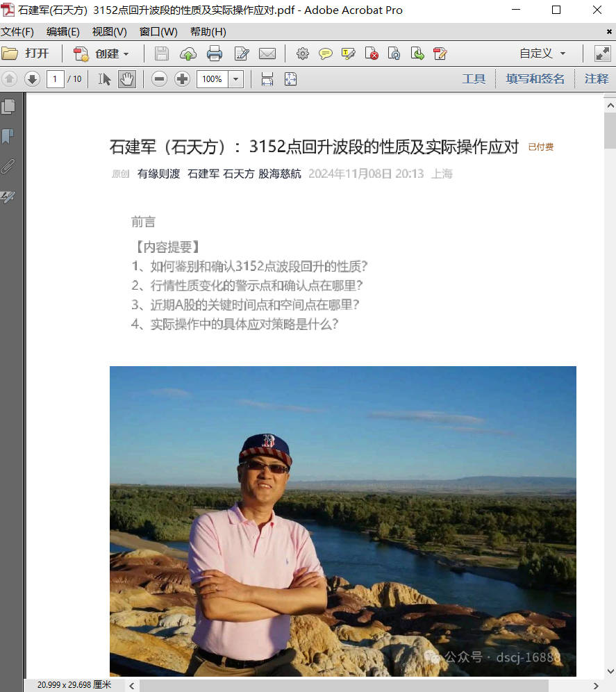
Task: Open a file with the 打开 button
Action: tap(25, 53)
